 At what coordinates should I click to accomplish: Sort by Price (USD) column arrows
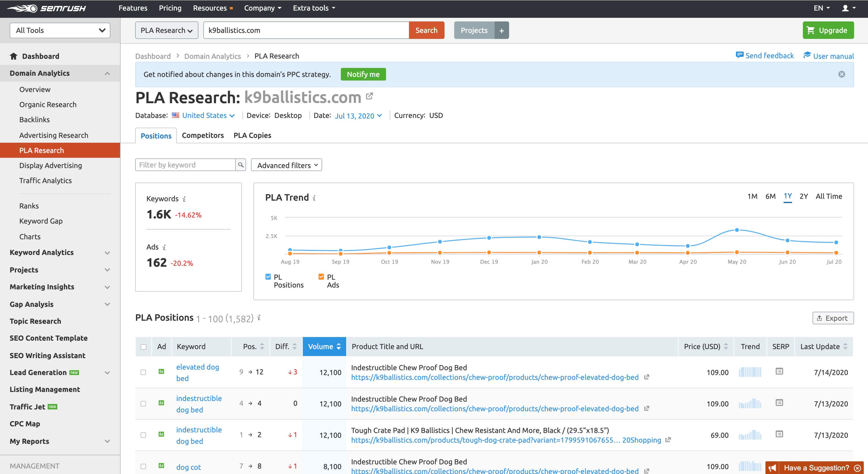point(726,346)
